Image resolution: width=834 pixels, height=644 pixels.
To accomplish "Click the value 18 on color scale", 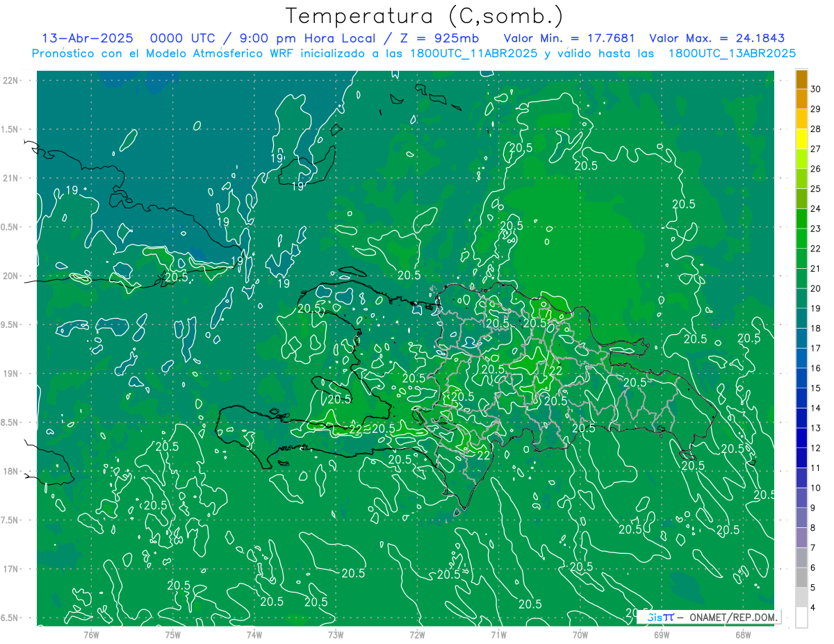I will coord(815,328).
